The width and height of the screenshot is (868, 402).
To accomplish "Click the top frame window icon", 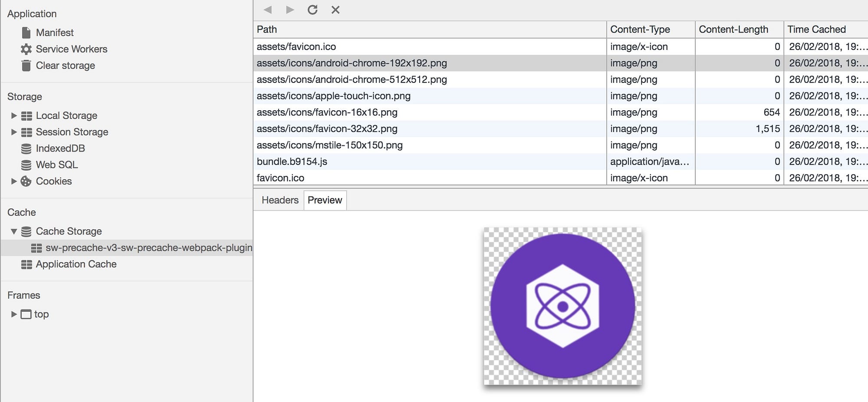I will (x=26, y=314).
